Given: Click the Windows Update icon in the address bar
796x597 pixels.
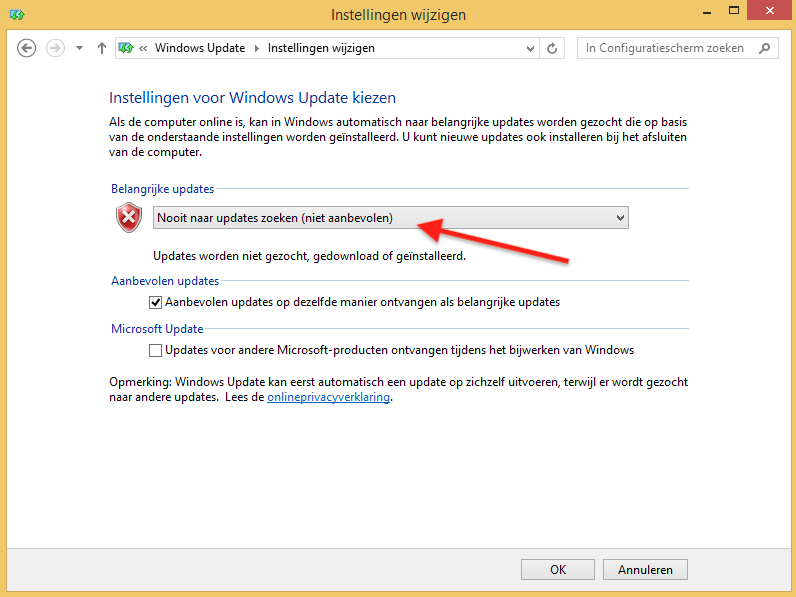Looking at the screenshot, I should 127,48.
